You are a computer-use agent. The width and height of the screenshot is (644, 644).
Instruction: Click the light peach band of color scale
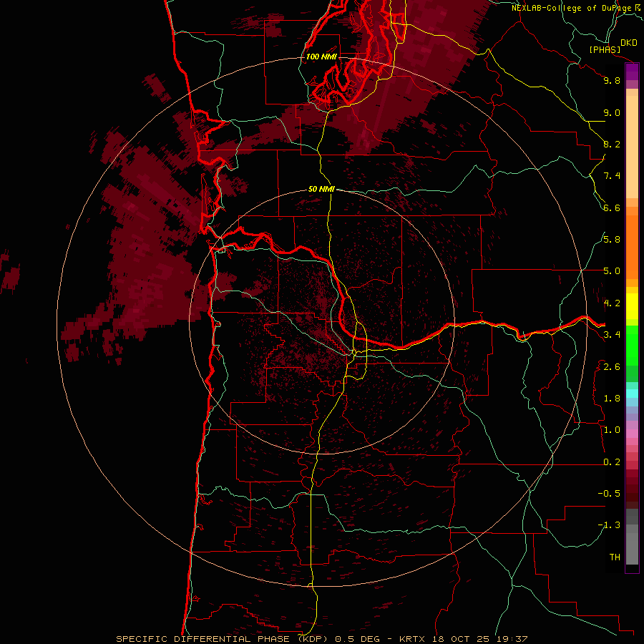click(x=632, y=147)
